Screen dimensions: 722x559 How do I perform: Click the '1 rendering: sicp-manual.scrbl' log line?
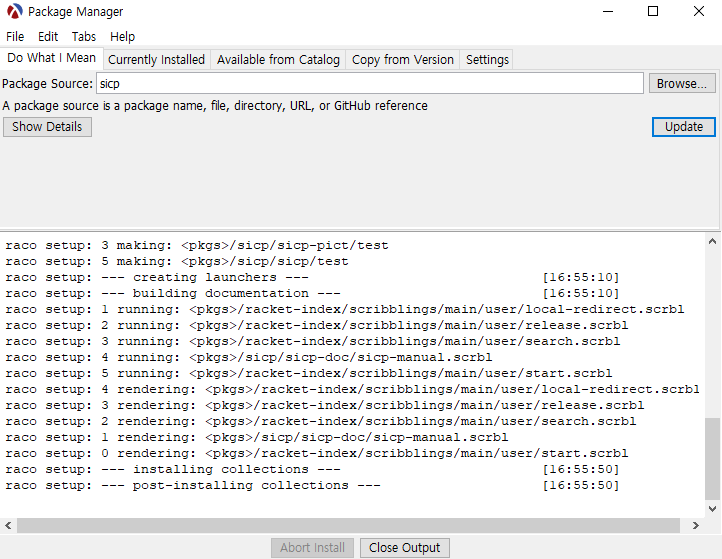click(256, 437)
